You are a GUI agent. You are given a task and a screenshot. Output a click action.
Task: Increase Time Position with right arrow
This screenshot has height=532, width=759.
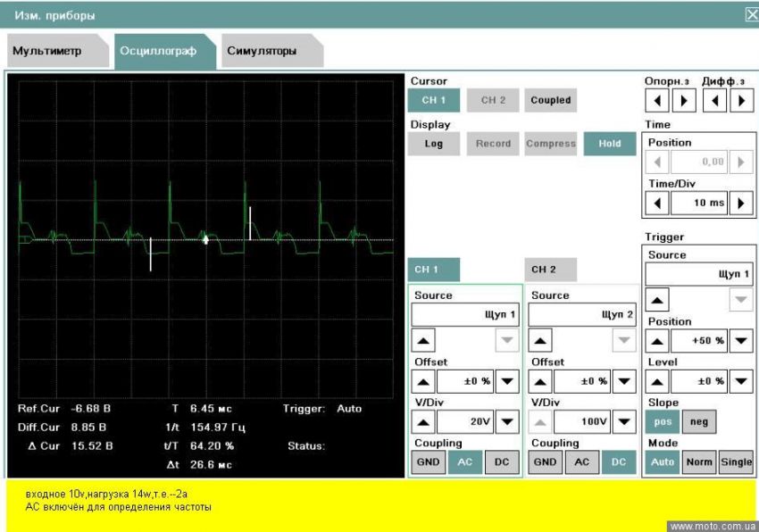click(741, 162)
